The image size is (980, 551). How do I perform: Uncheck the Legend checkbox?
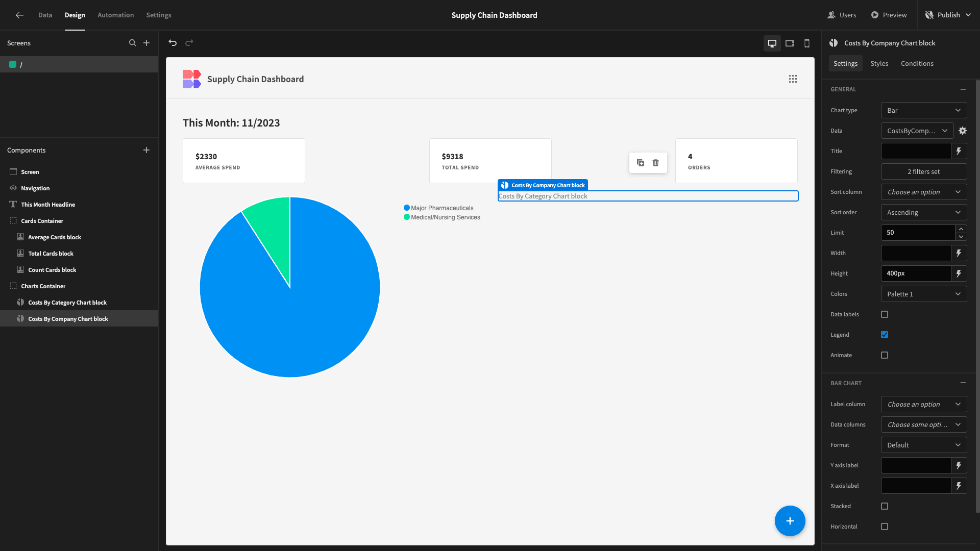(885, 335)
